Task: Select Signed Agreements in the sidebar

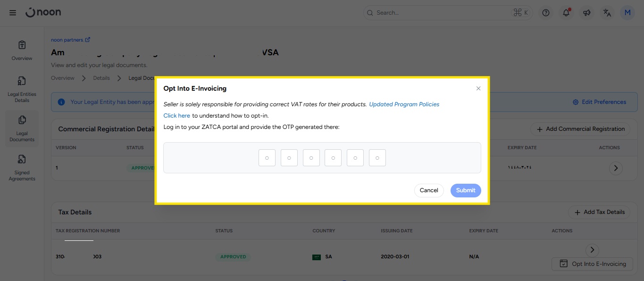Action: tap(22, 168)
